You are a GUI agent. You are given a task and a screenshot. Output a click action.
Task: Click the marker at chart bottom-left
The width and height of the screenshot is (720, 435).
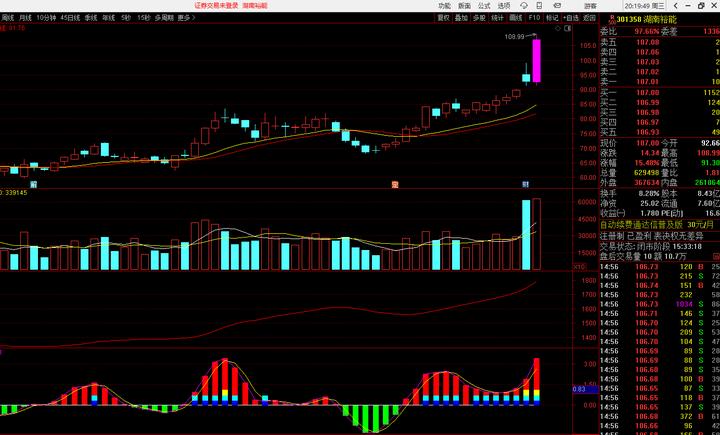pyautogui.click(x=33, y=184)
